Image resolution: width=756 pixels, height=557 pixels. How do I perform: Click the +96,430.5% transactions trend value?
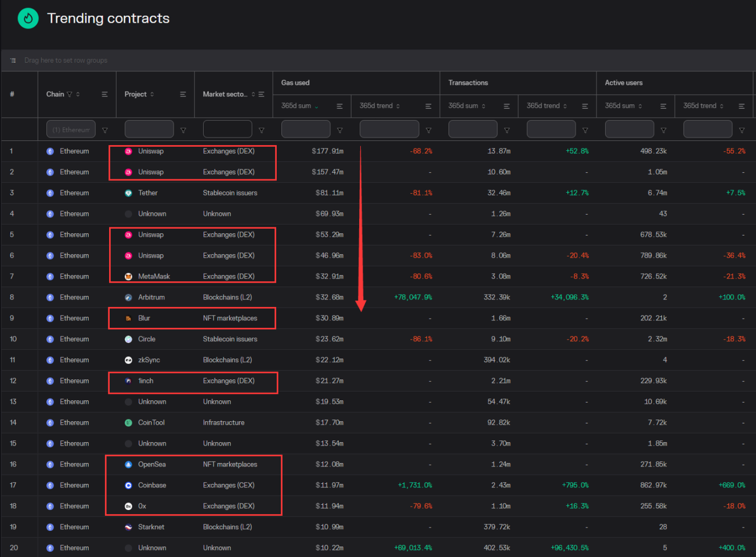[x=570, y=548]
